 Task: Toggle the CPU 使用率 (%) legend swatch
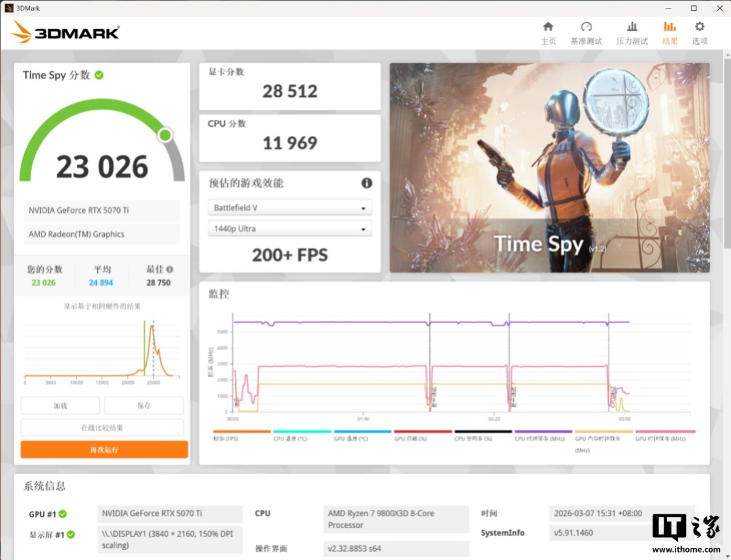point(483,431)
